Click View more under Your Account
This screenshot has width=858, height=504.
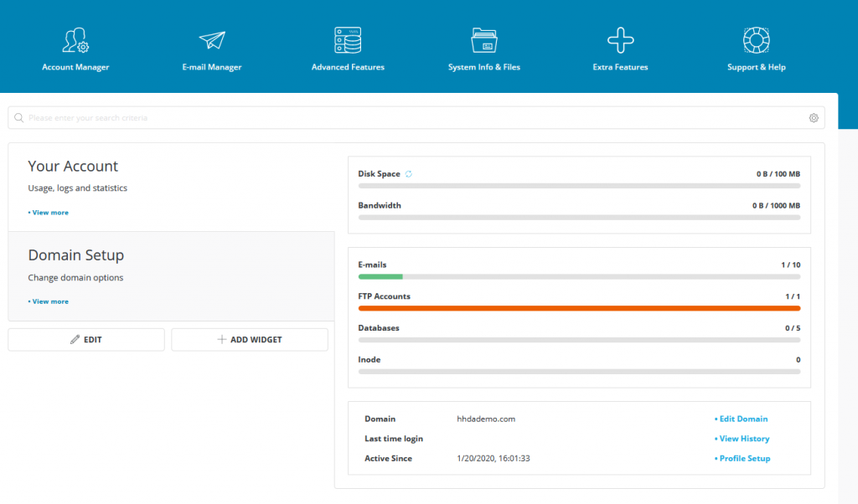click(x=49, y=213)
